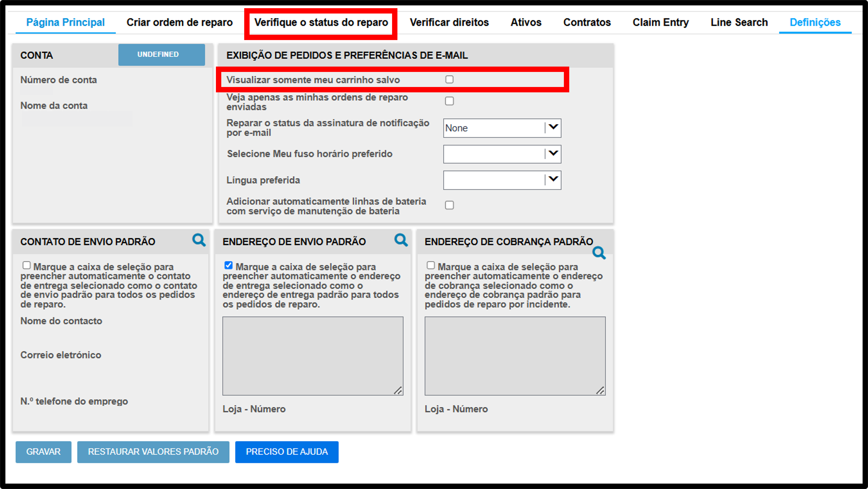868x489 pixels.
Task: Open the Contratos tab
Action: point(587,22)
